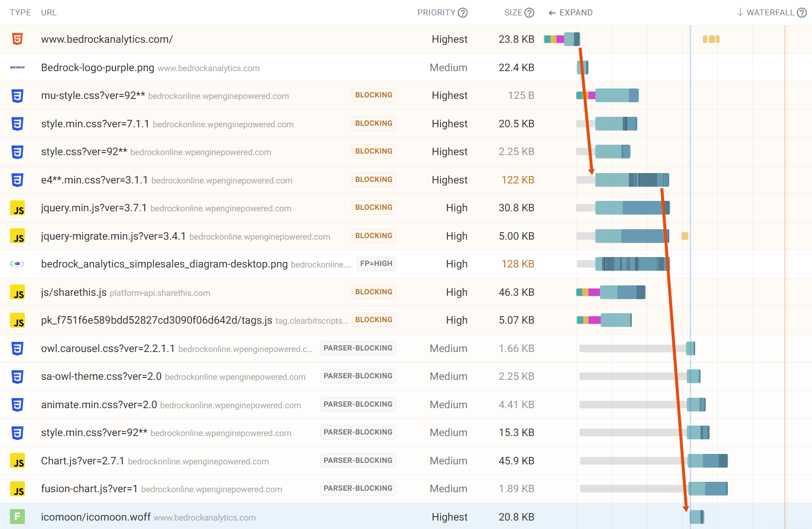
Task: Click the BLOCKING badge on jquery.min.js
Action: click(374, 207)
